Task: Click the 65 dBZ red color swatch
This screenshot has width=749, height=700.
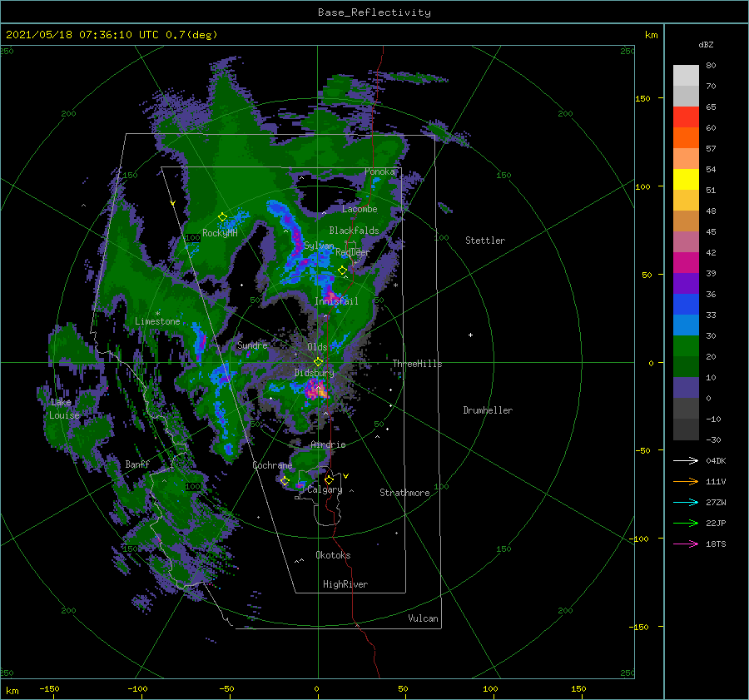Action: click(x=686, y=117)
